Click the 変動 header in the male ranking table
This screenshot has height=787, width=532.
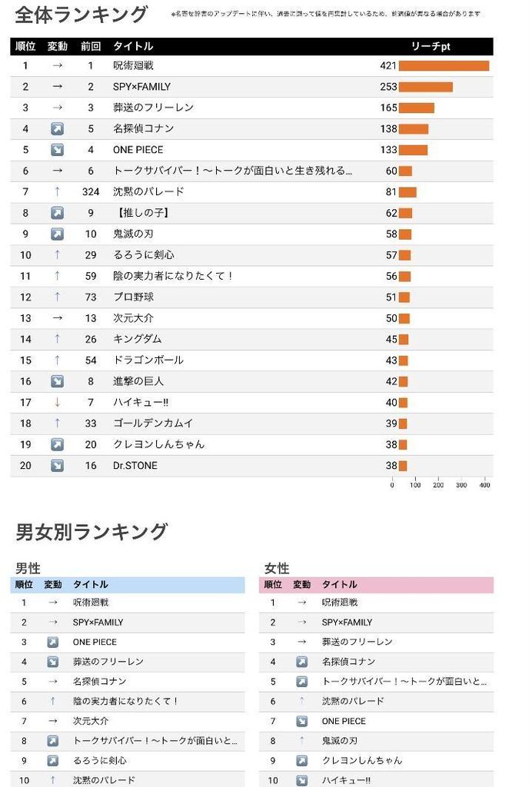coord(53,585)
